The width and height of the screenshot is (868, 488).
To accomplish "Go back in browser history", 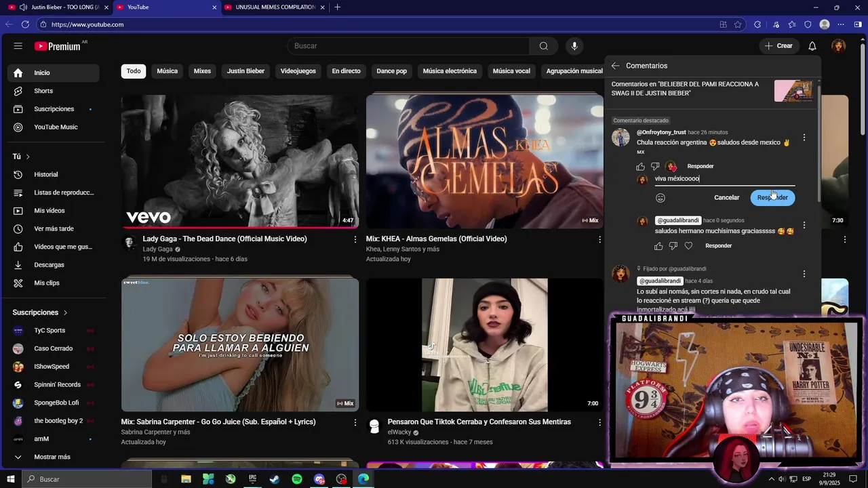I will point(9,24).
